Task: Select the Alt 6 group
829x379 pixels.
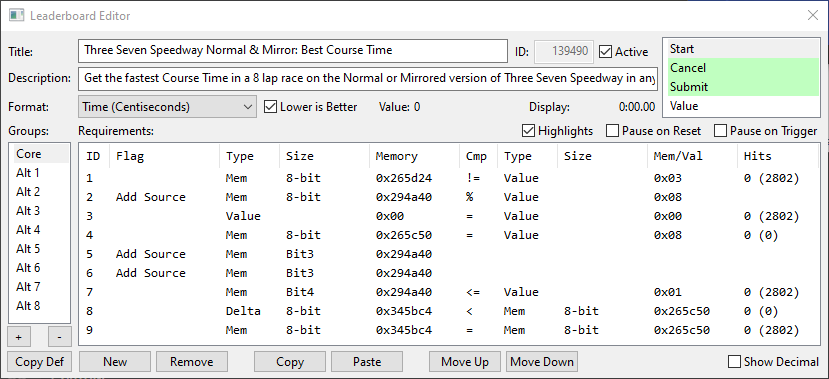Action: pyautogui.click(x=41, y=268)
